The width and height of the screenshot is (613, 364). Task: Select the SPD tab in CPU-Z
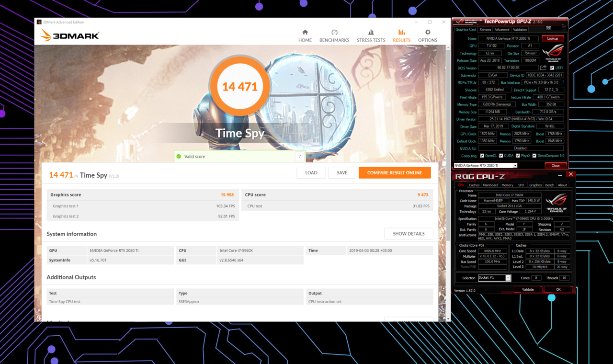(x=521, y=185)
